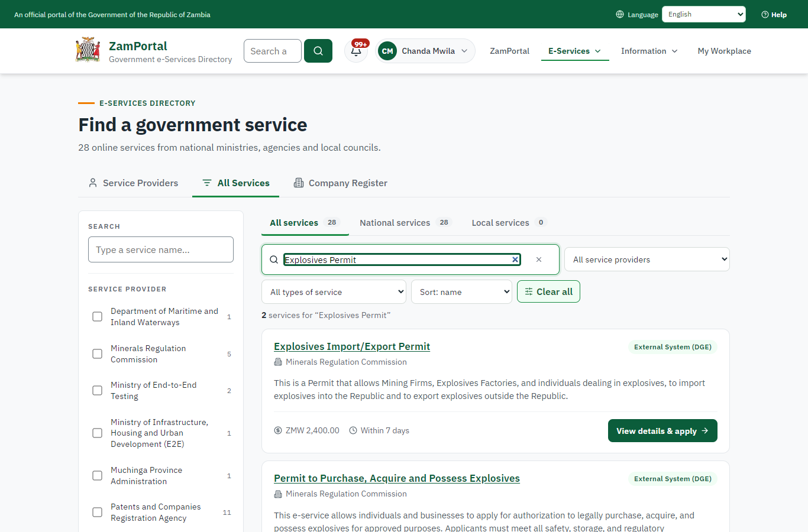Click the External System (DGE) badge on Import/Export Permit
This screenshot has height=532, width=808.
coord(673,347)
